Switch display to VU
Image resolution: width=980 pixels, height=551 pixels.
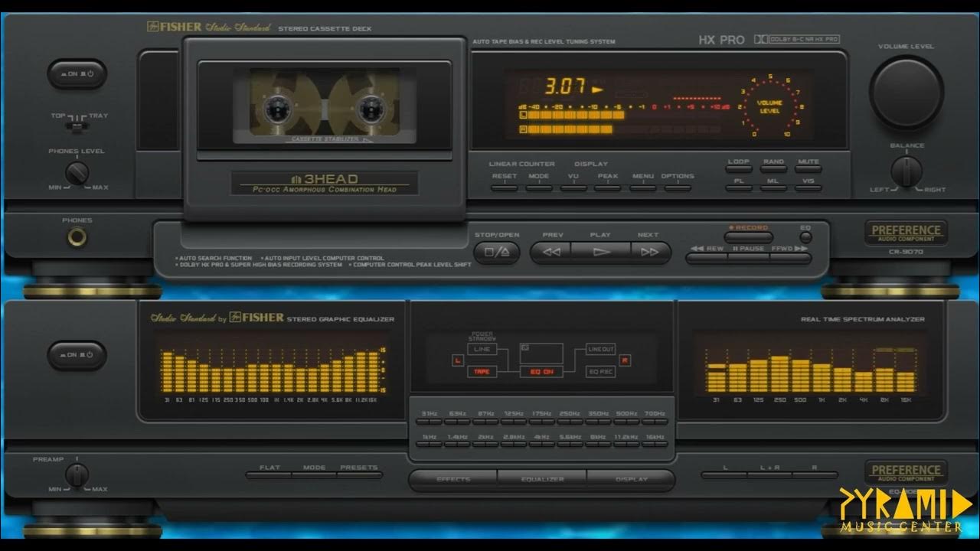pos(573,187)
